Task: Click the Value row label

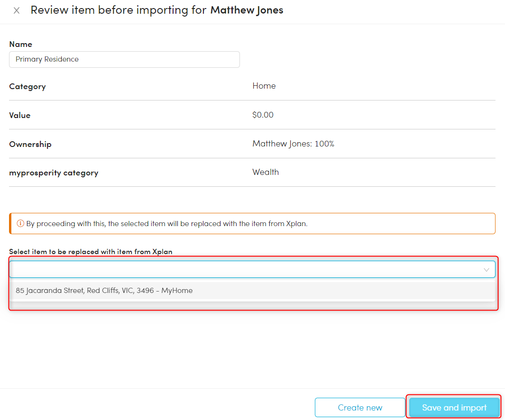Action: click(20, 115)
